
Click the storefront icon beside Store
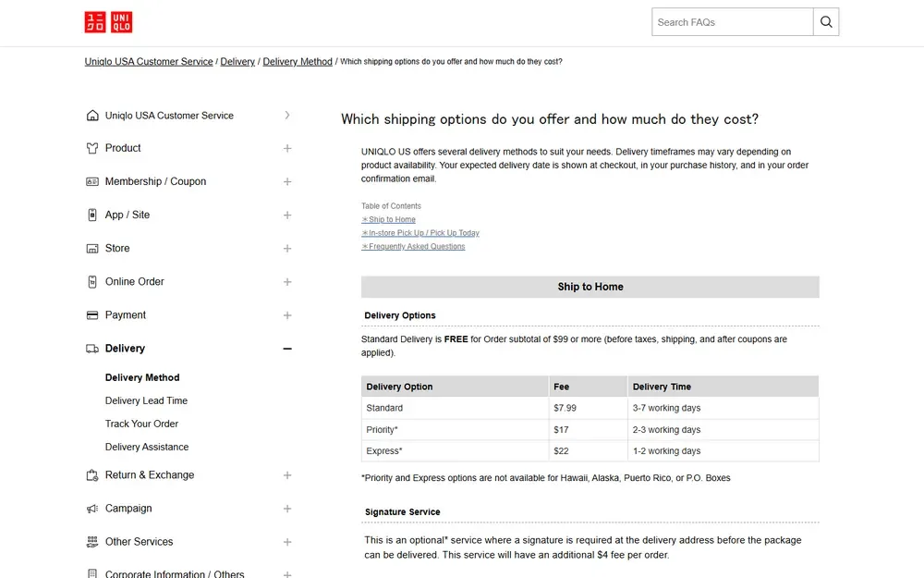coord(92,248)
